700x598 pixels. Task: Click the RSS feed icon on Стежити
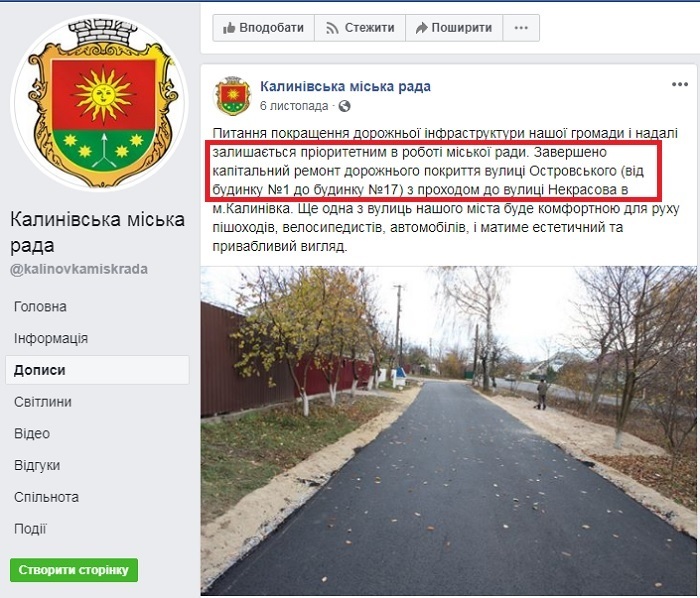[332, 28]
